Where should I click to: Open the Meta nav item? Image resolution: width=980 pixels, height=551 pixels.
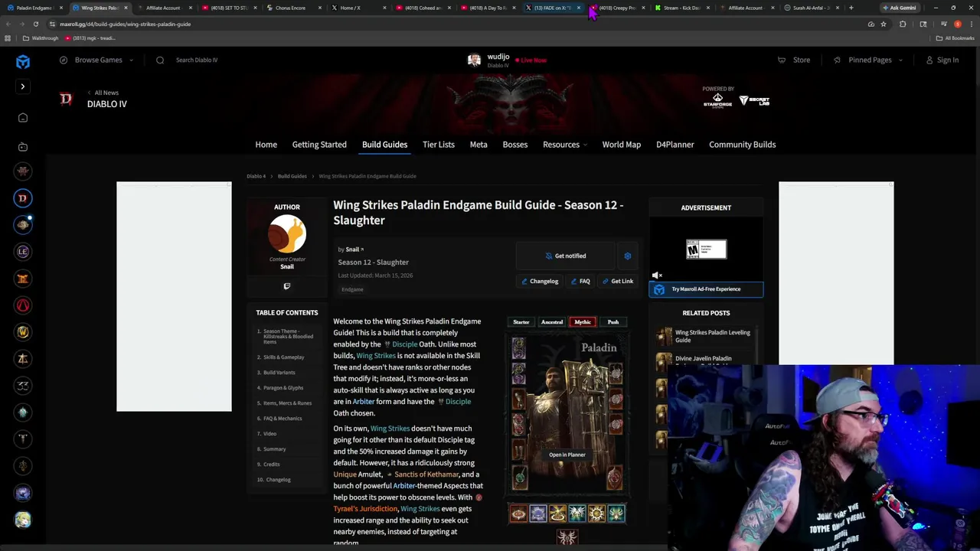point(479,145)
